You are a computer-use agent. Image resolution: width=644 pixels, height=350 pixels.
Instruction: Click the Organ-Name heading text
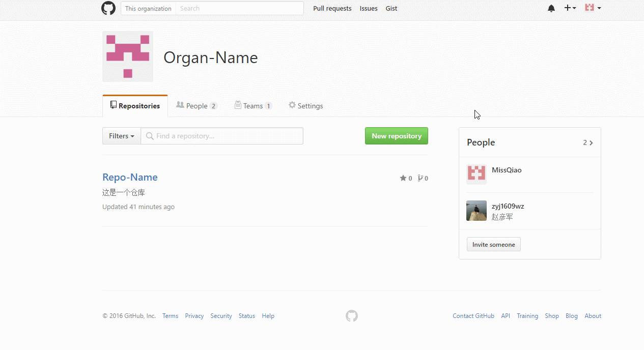[x=210, y=57]
